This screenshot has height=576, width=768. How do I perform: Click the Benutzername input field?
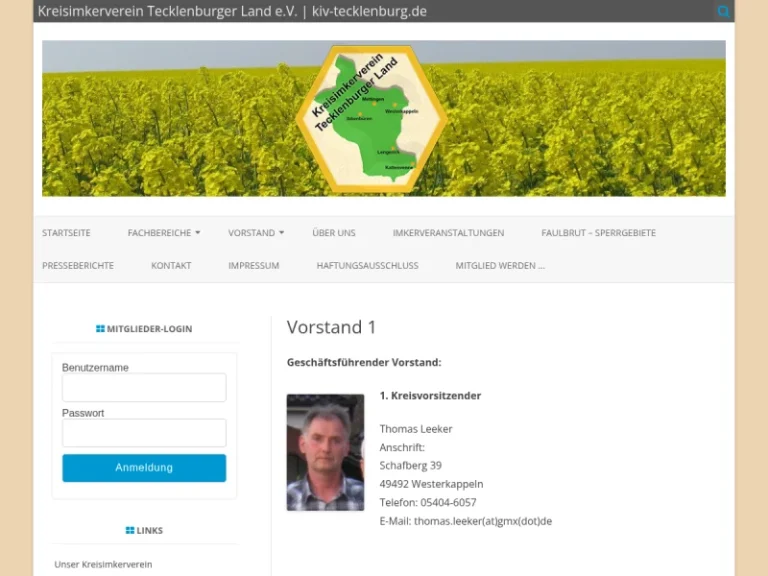[x=144, y=387]
